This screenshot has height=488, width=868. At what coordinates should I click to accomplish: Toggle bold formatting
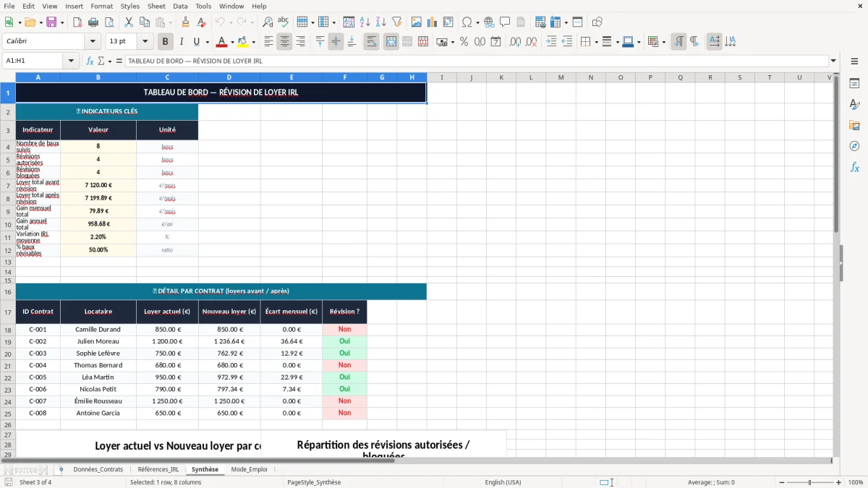pos(166,42)
